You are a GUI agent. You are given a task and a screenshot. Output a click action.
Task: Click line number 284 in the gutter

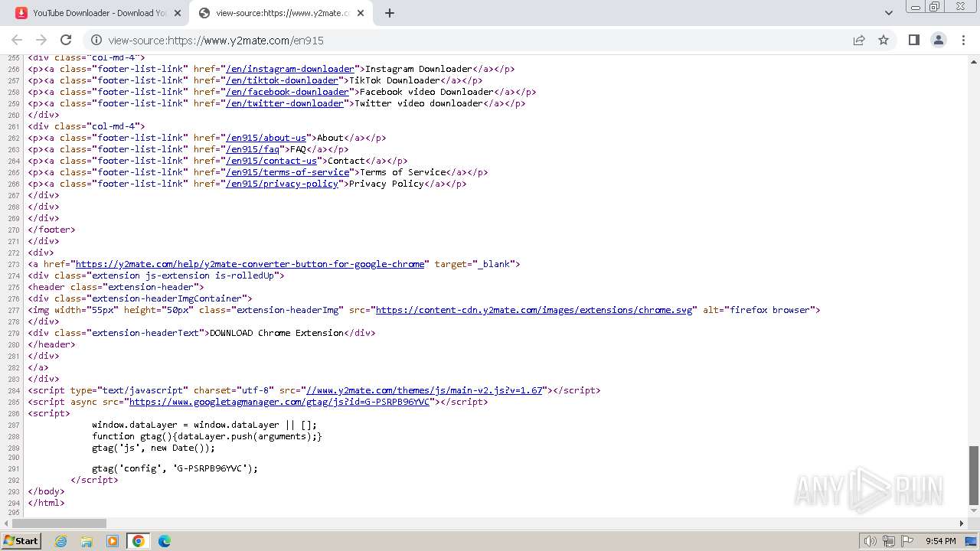13,390
